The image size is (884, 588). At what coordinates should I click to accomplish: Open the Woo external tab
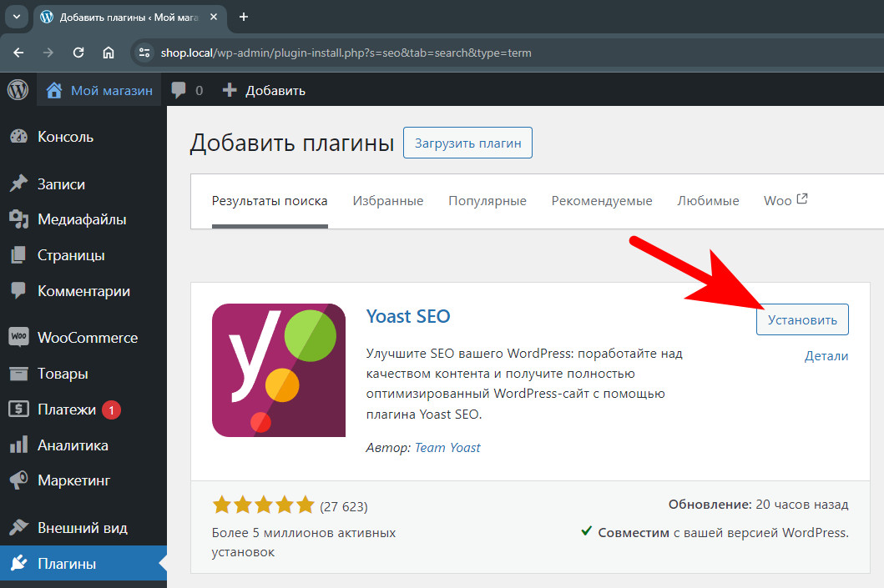click(785, 200)
